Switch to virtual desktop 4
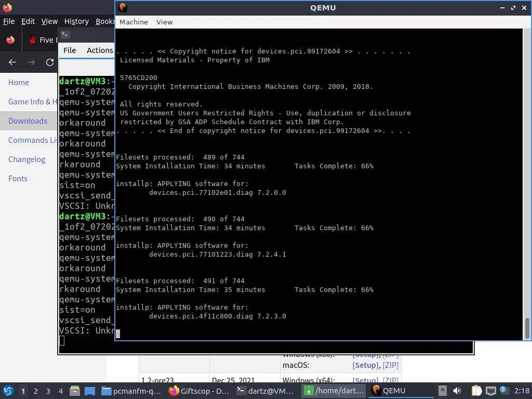 coord(61,391)
